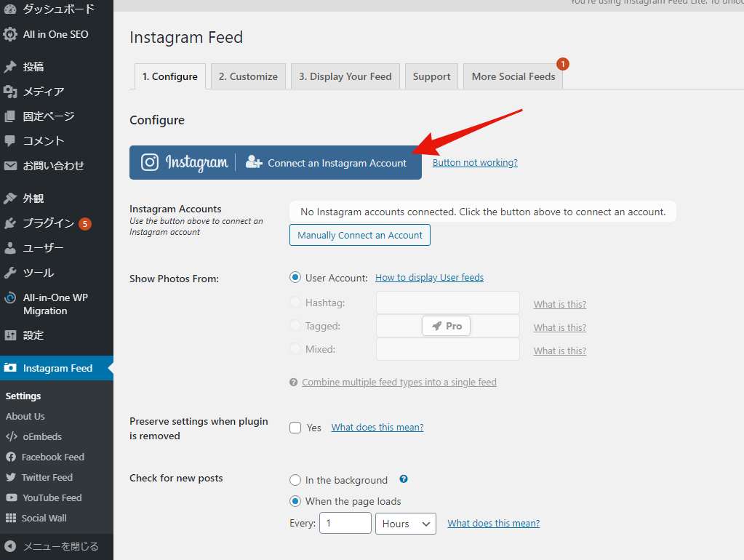The width and height of the screenshot is (744, 560).
Task: Click the 投稿 pushpin icon
Action: [x=10, y=66]
